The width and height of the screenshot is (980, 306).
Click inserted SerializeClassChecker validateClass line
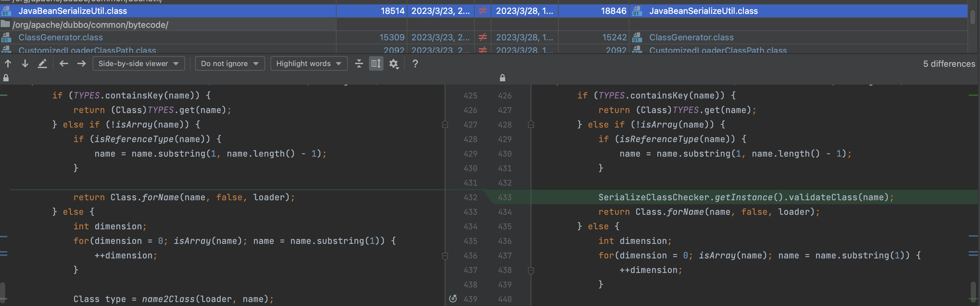746,197
